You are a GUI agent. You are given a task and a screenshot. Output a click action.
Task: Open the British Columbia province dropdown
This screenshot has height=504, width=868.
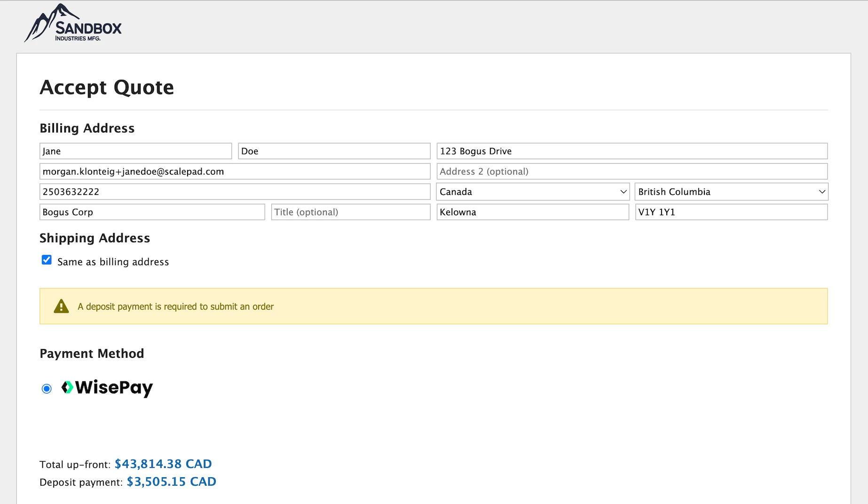[732, 192]
